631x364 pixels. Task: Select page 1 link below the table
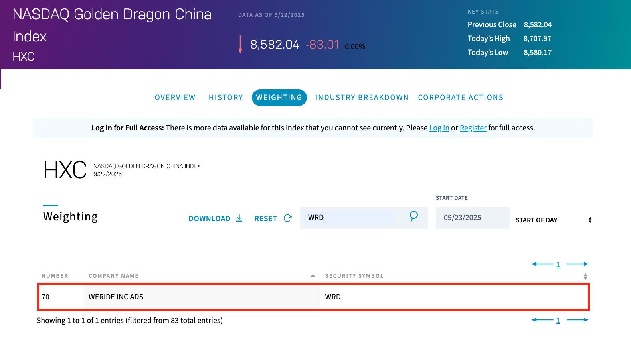click(x=558, y=320)
